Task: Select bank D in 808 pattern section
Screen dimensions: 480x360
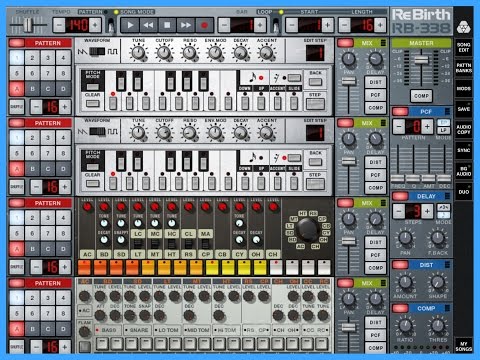Action: tap(63, 249)
